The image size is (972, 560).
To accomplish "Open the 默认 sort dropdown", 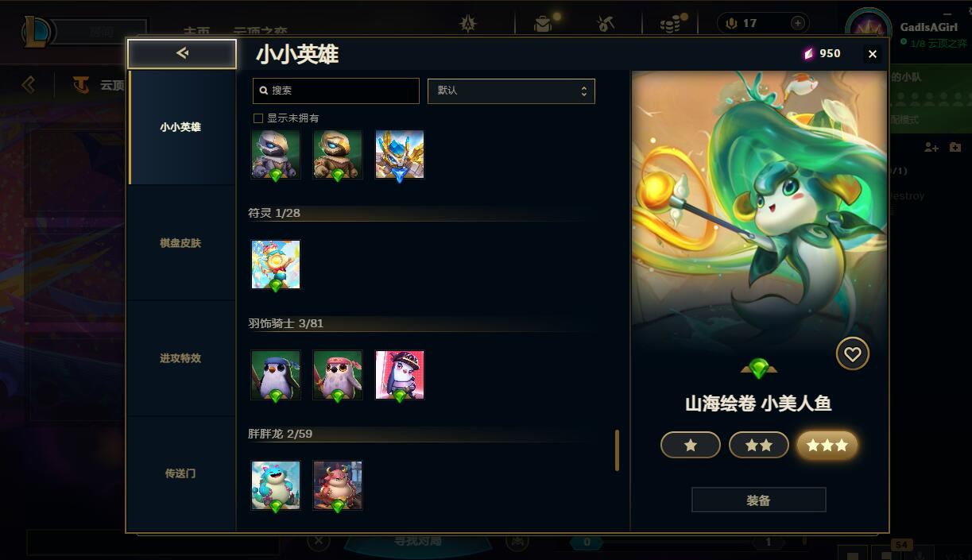I will click(x=511, y=91).
